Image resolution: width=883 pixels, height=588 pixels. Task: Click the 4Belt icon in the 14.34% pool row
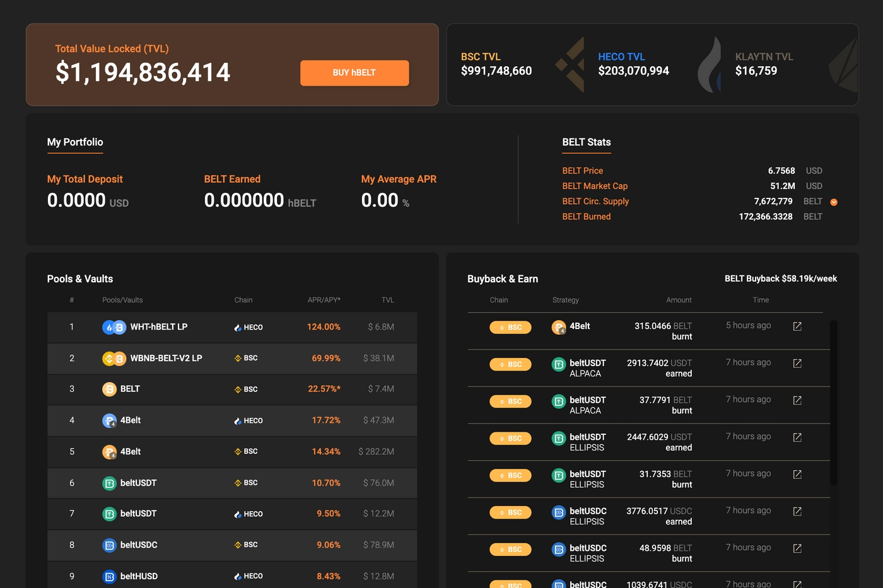[109, 453]
